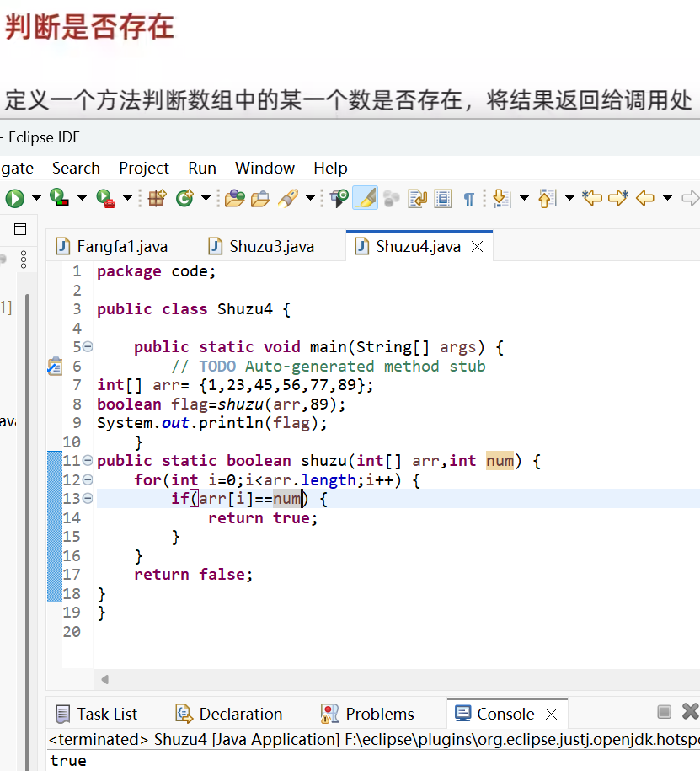Click the Search flashlight icon

288,198
